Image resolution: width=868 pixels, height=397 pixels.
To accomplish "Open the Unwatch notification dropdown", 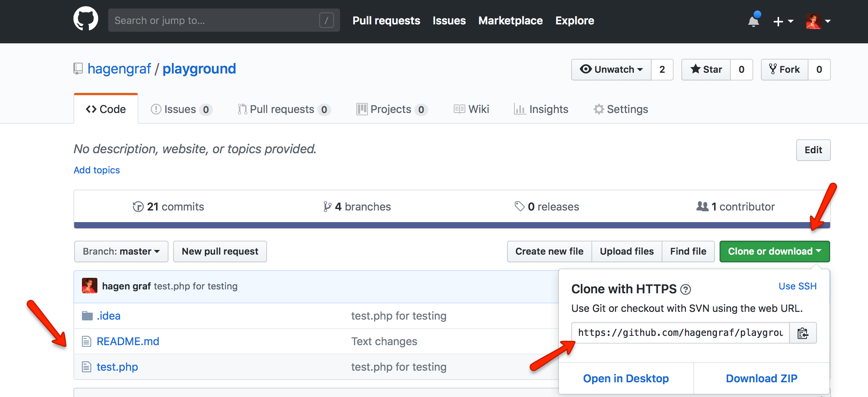I will [x=611, y=70].
